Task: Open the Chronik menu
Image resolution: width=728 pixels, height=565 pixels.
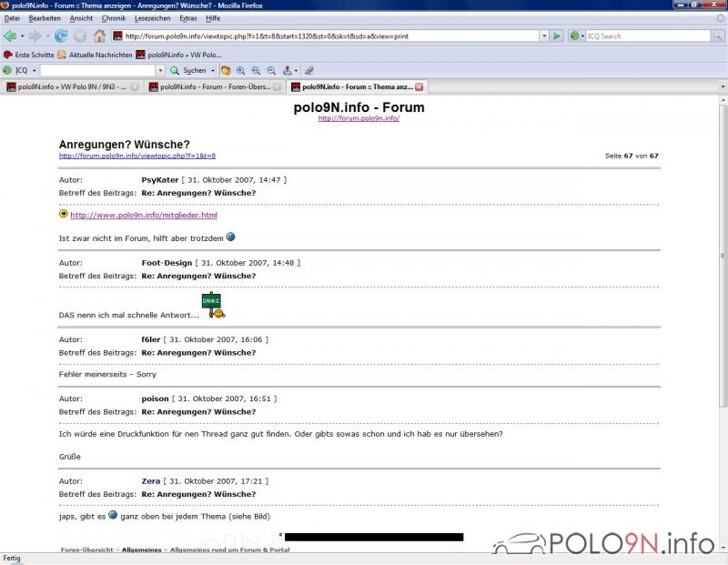Action: pyautogui.click(x=114, y=18)
